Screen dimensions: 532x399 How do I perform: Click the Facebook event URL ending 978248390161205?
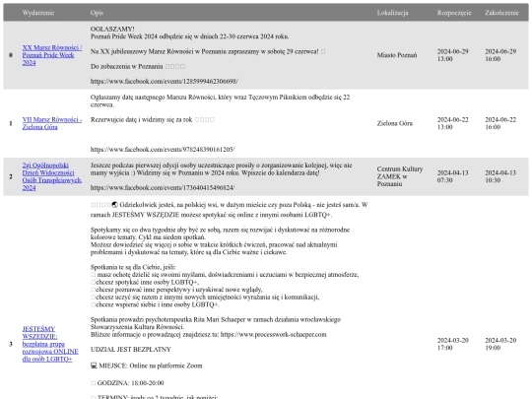(163, 150)
